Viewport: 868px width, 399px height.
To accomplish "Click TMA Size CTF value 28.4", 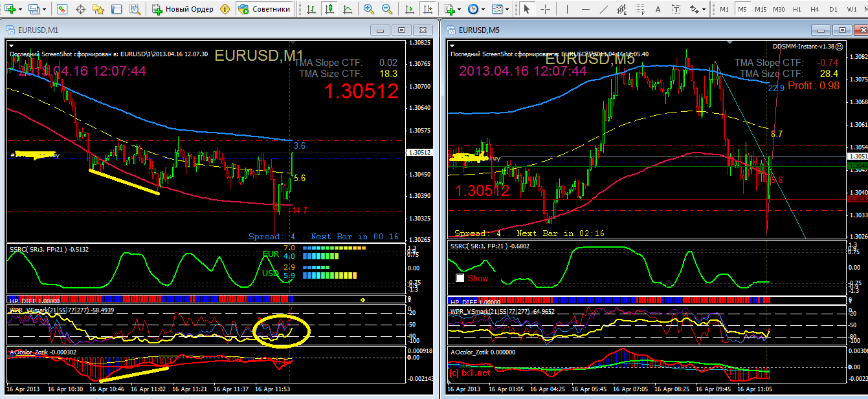I will tap(829, 74).
